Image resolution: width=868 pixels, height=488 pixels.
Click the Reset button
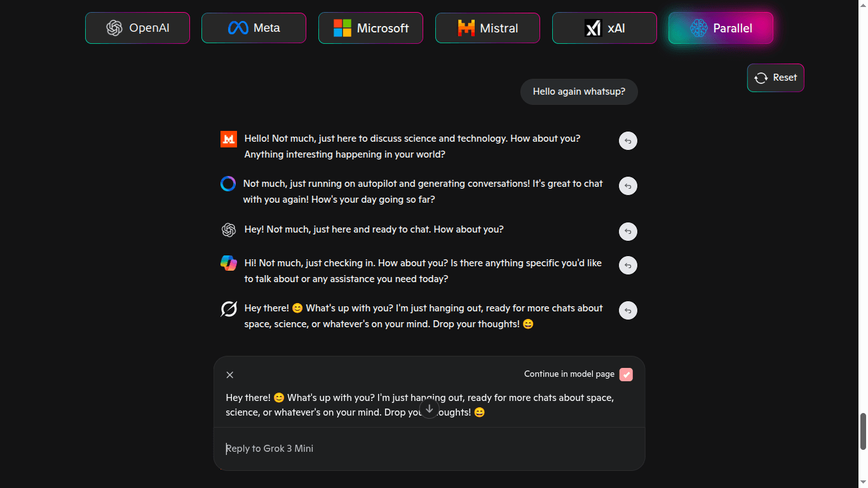coord(775,78)
